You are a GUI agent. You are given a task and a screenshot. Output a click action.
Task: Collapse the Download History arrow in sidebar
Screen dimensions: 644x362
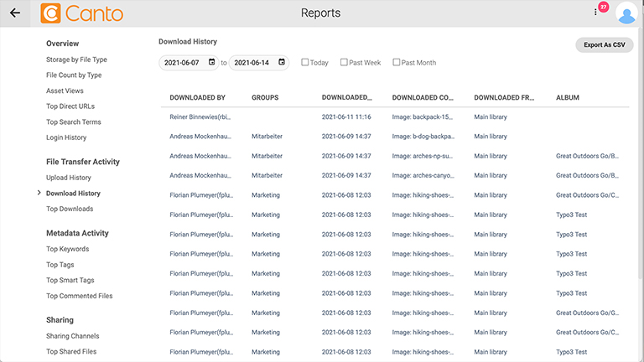(x=39, y=194)
